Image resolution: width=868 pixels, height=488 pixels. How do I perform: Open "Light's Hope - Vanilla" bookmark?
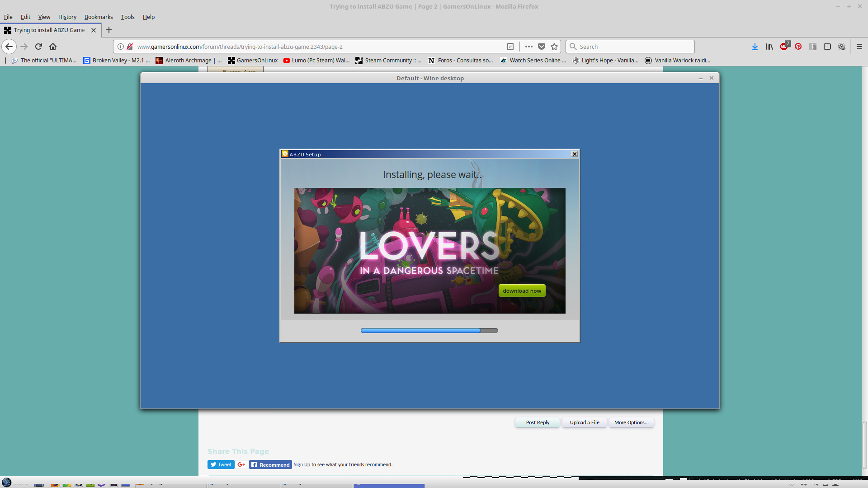coord(606,60)
